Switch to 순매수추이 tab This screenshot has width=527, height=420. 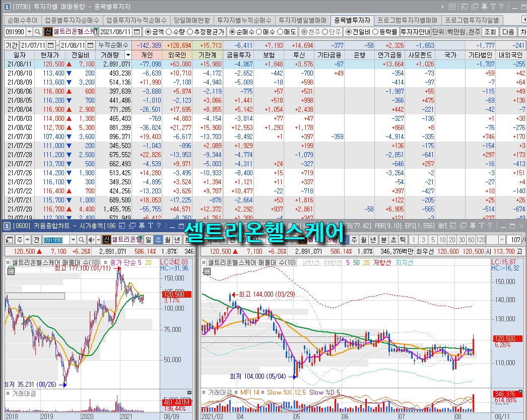click(x=23, y=21)
